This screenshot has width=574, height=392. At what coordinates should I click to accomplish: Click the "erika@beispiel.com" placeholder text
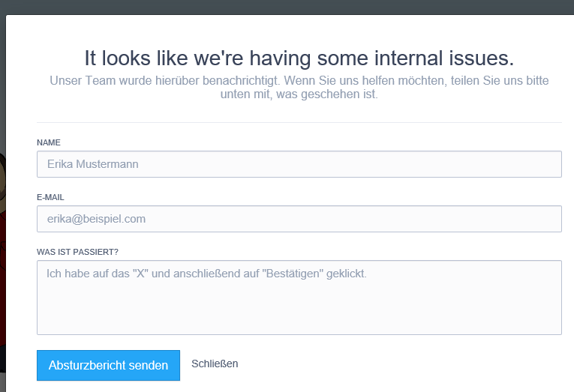coord(96,219)
